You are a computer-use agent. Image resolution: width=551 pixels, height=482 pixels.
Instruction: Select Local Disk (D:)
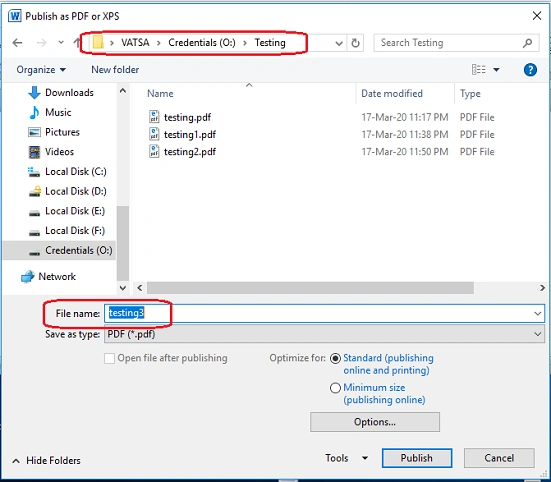67,191
